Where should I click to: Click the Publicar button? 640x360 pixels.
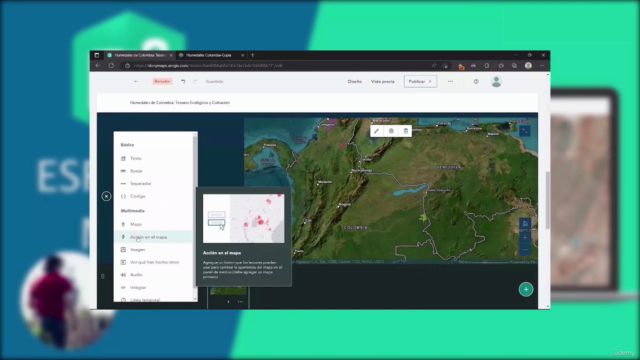pos(420,81)
